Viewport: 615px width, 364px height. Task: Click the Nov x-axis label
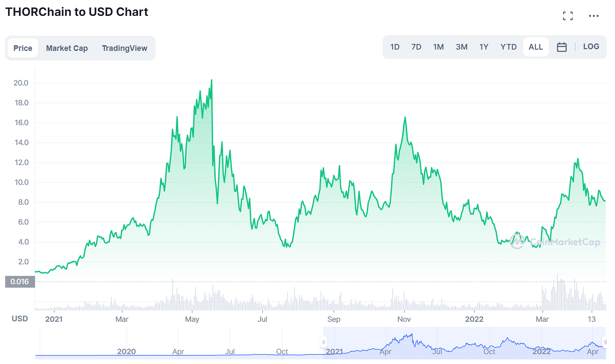tap(404, 319)
